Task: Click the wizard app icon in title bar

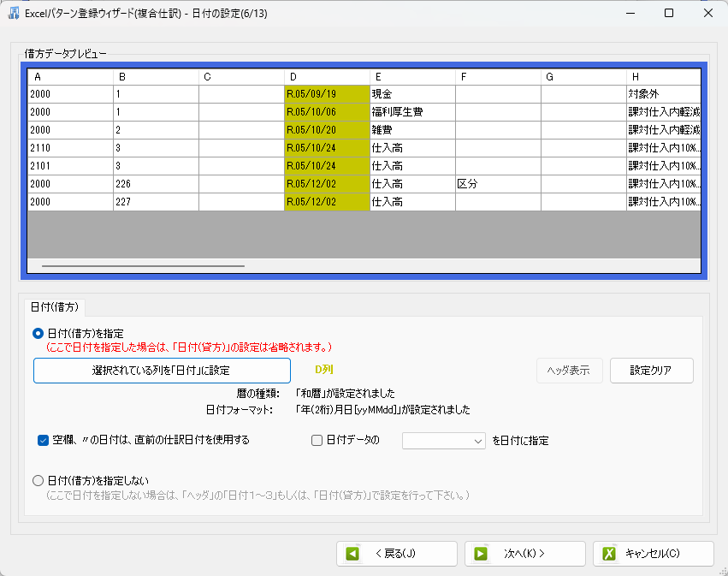Action: [14, 13]
